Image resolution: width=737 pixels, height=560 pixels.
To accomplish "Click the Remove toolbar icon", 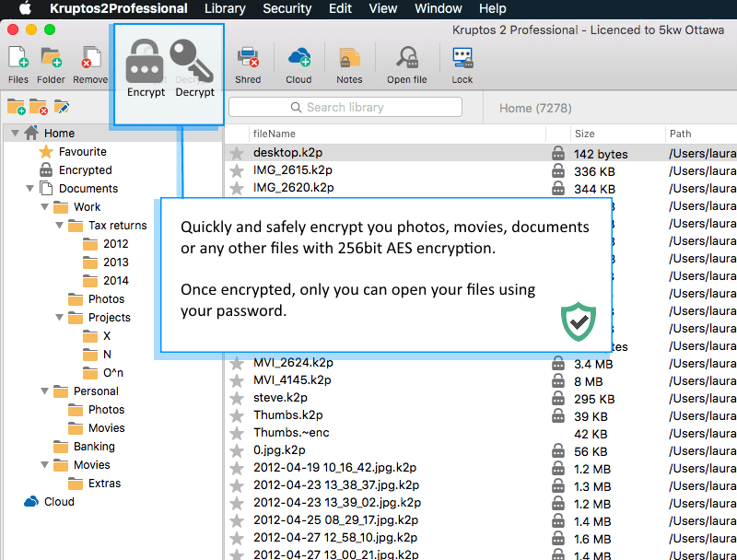I will [x=90, y=60].
